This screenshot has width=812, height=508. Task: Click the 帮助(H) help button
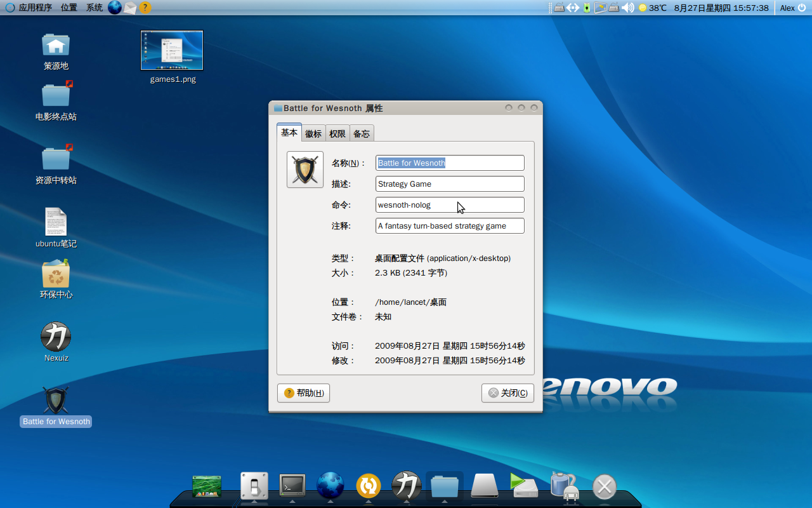303,393
